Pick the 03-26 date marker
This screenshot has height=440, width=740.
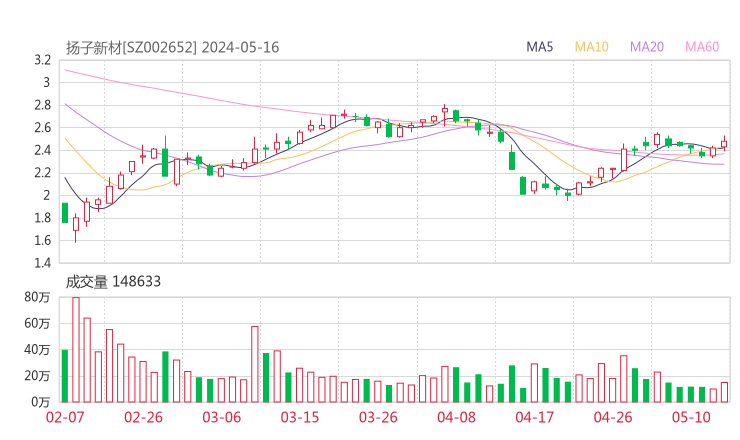(378, 417)
